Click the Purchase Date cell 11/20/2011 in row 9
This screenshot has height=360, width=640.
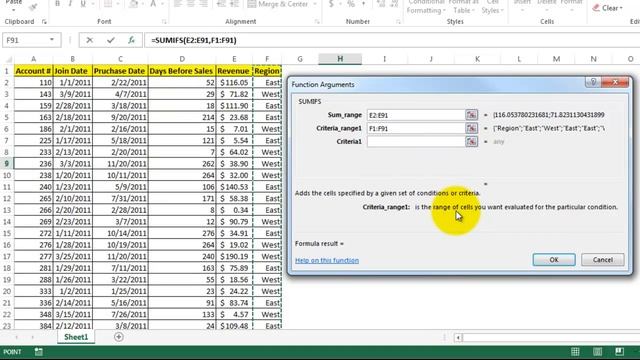[120, 163]
